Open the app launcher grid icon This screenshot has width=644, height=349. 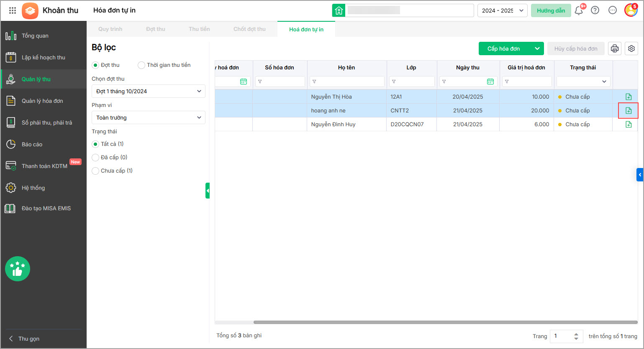pos(13,10)
